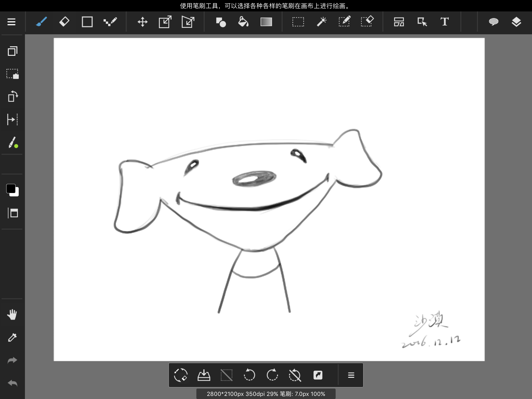Click the Undo arrow
The width and height of the screenshot is (532, 399).
(12, 383)
